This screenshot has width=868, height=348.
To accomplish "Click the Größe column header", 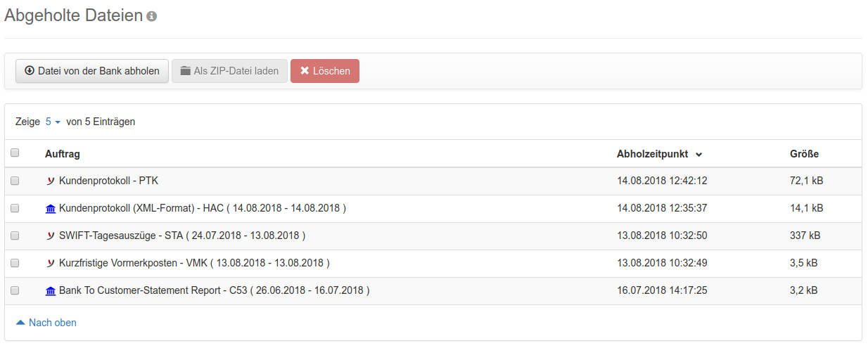I will tap(804, 154).
